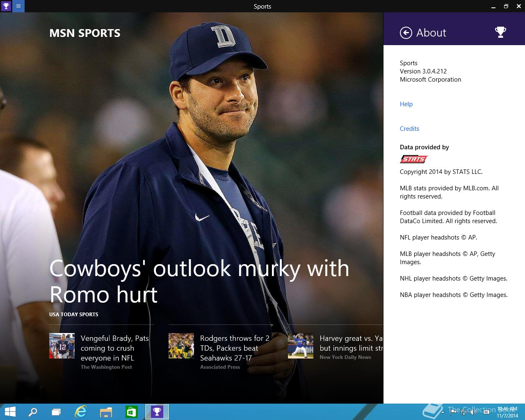This screenshot has height=420, width=525.
Task: Open Task View in taskbar
Action: (56, 412)
